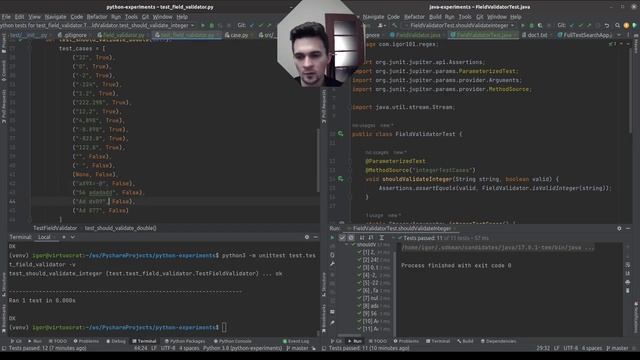Click the debug bug icon in the Java window toolbar

[x=531, y=25]
